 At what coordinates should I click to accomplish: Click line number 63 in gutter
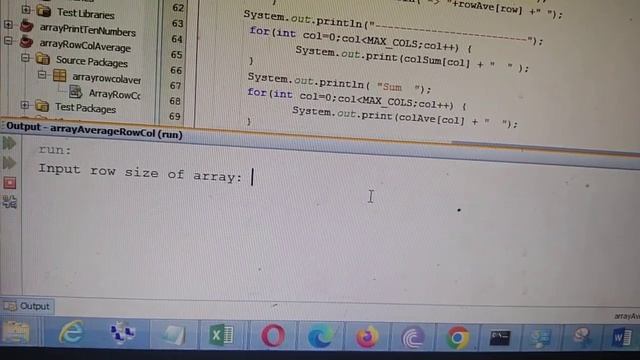[x=178, y=24]
